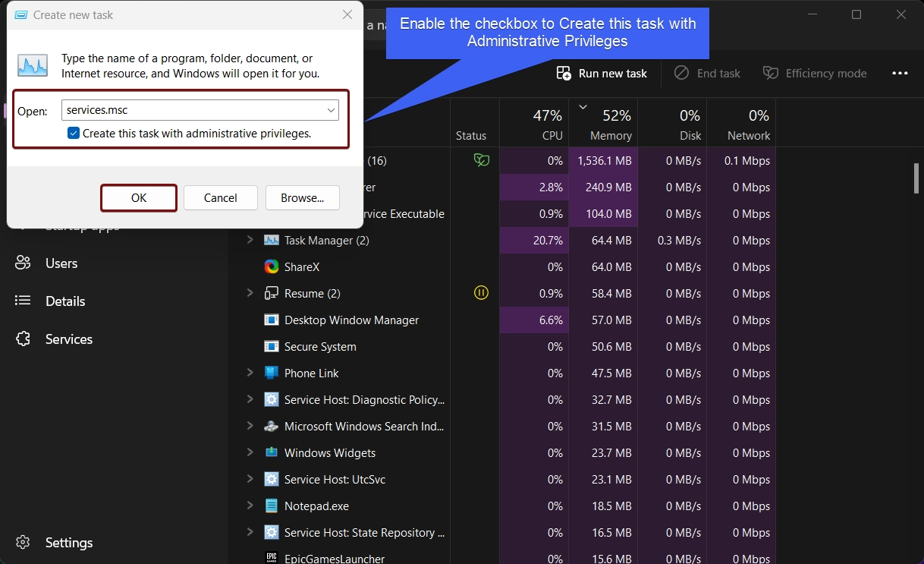
Task: Expand the Resume (2) process group
Action: (x=250, y=293)
